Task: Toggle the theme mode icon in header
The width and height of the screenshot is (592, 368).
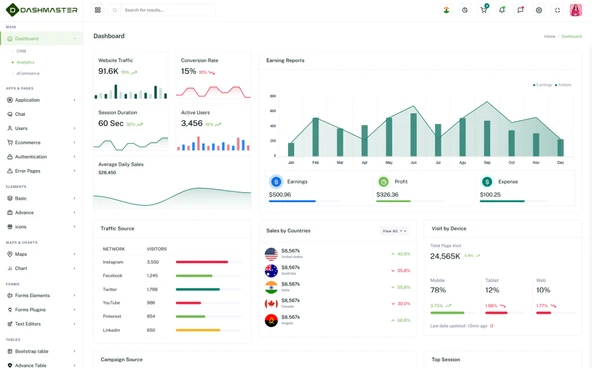Action: tap(465, 10)
